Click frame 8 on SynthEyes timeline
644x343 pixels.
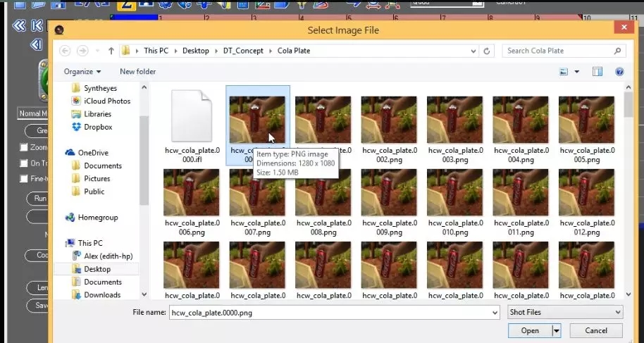tap(490, 18)
